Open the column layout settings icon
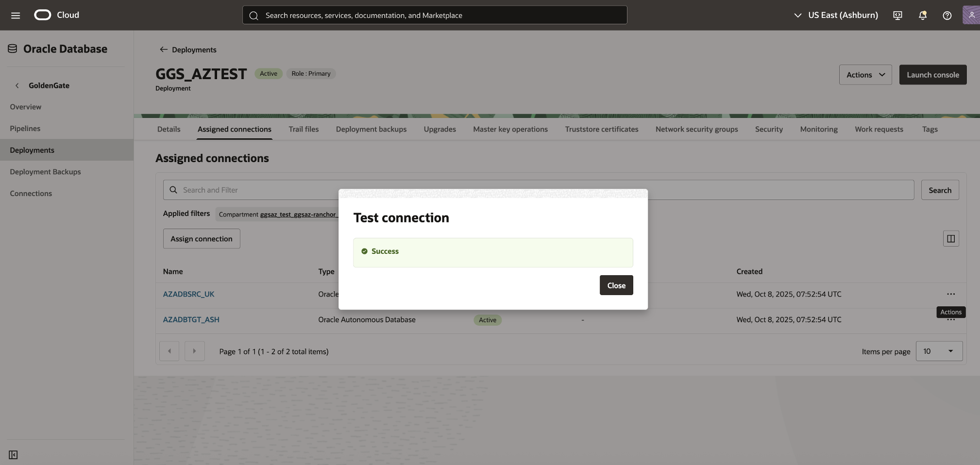980x465 pixels. point(951,239)
